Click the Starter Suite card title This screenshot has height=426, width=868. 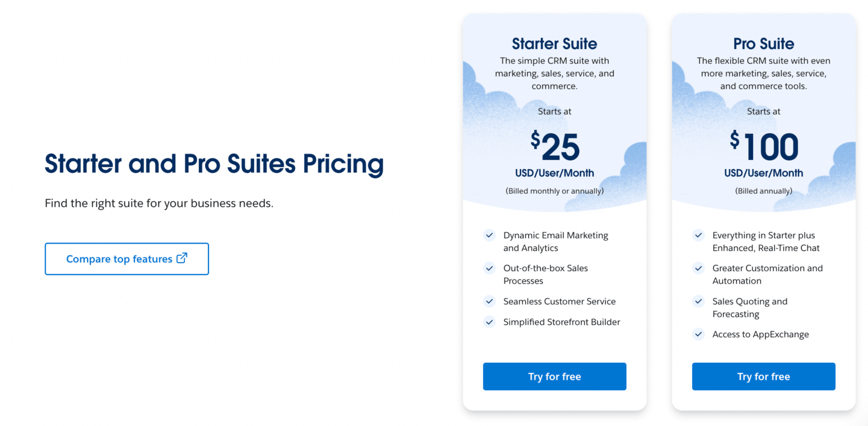(554, 44)
